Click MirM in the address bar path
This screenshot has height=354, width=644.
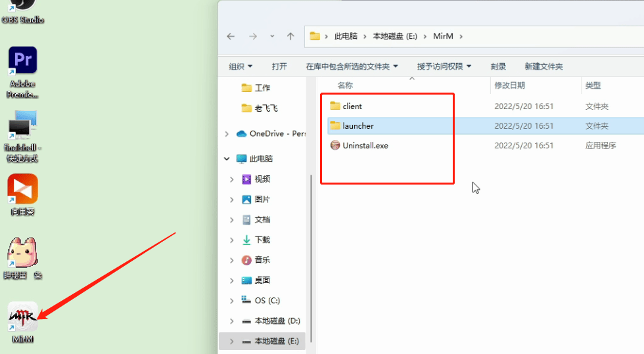pos(444,36)
